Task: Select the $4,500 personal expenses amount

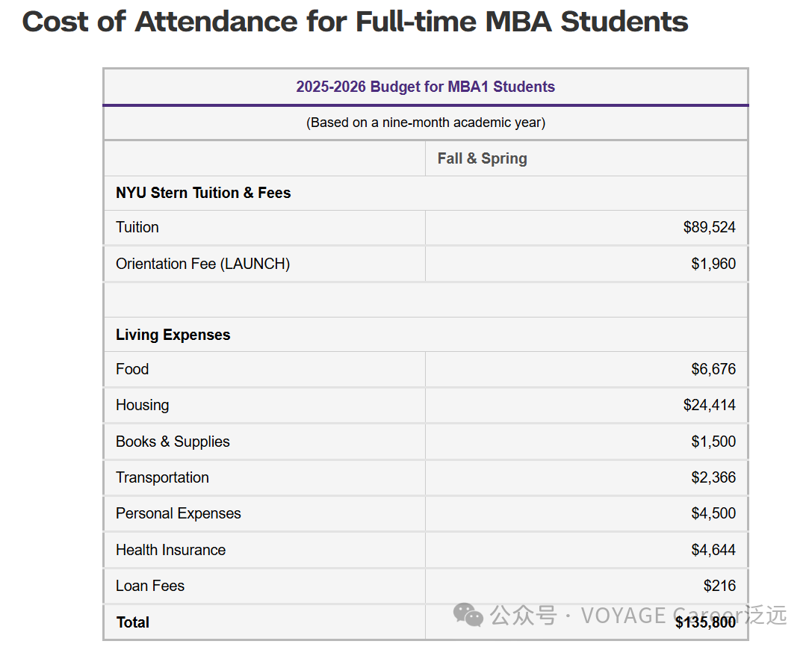Action: coord(713,513)
